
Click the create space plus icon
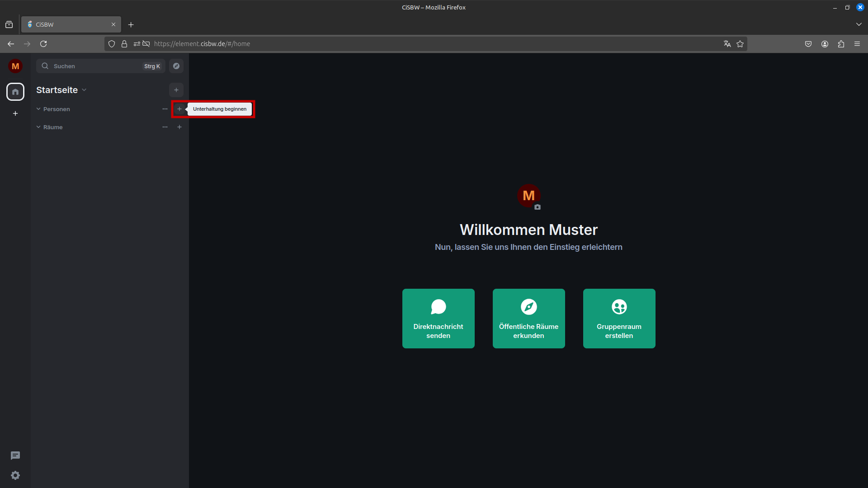(15, 113)
